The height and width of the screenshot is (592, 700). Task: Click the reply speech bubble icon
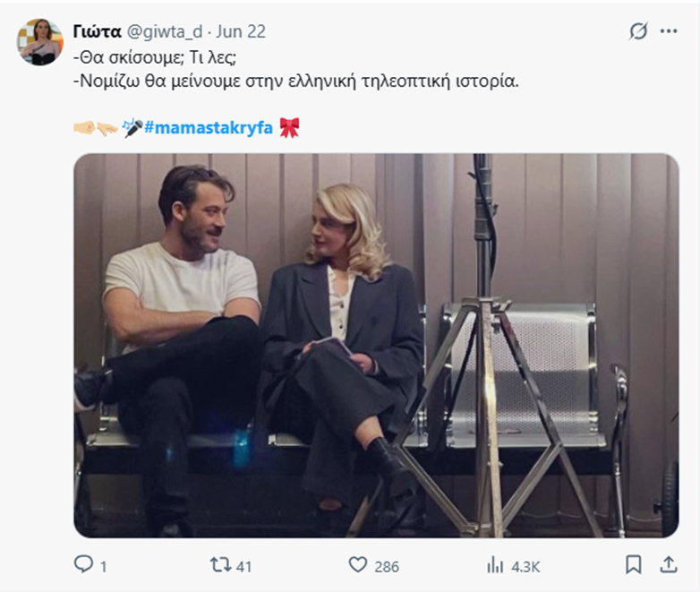[84, 565]
